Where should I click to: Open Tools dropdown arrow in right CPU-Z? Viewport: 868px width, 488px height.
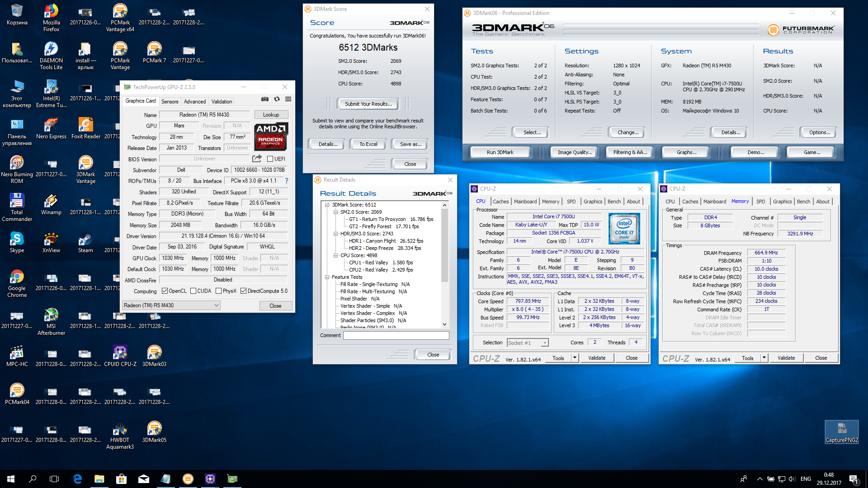click(764, 358)
